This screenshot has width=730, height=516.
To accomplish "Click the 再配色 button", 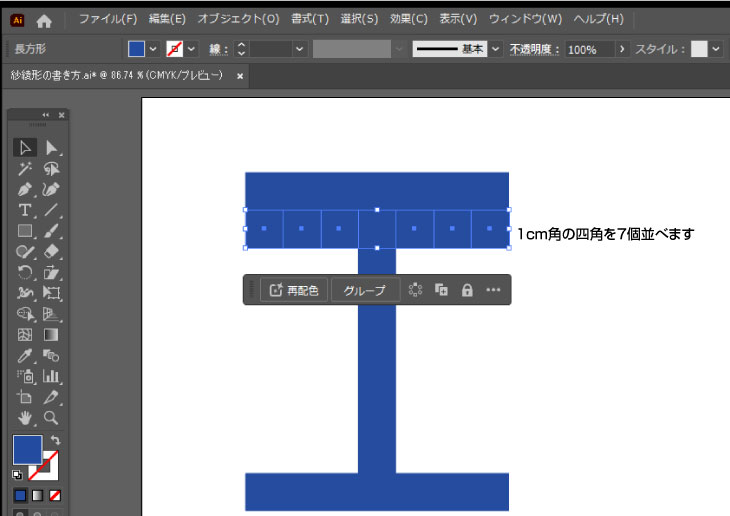I will pos(294,290).
